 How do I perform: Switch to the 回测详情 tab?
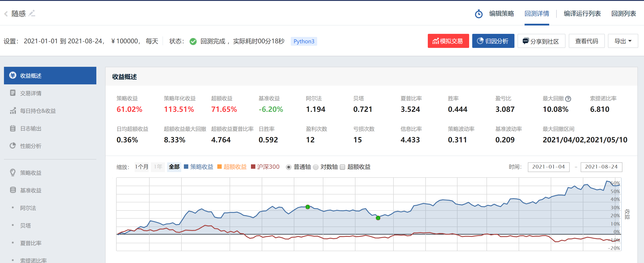(x=536, y=13)
